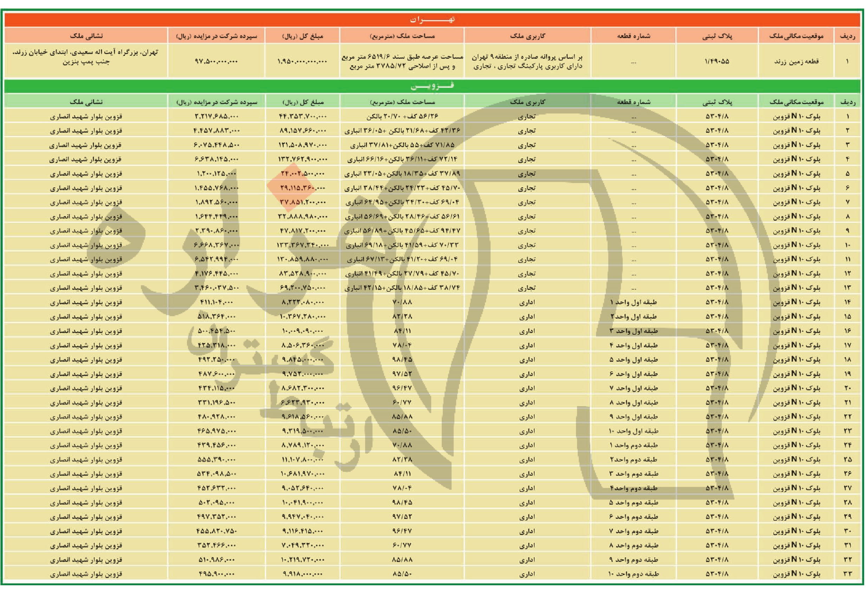Viewport: 868px width, 593px height.
Task: Select total price '۴۴,۳۵۳,۷۰۰,۰۰۰'
Action: (302, 116)
